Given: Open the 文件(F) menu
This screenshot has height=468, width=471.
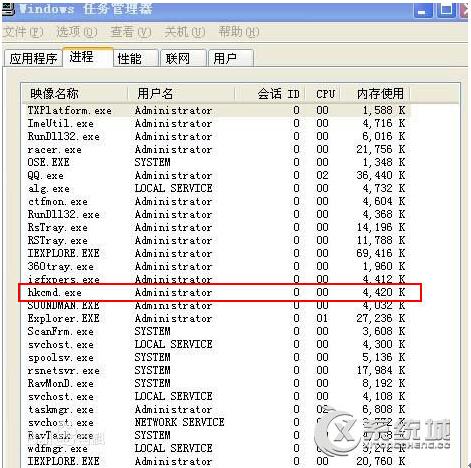Looking at the screenshot, I should [23, 32].
